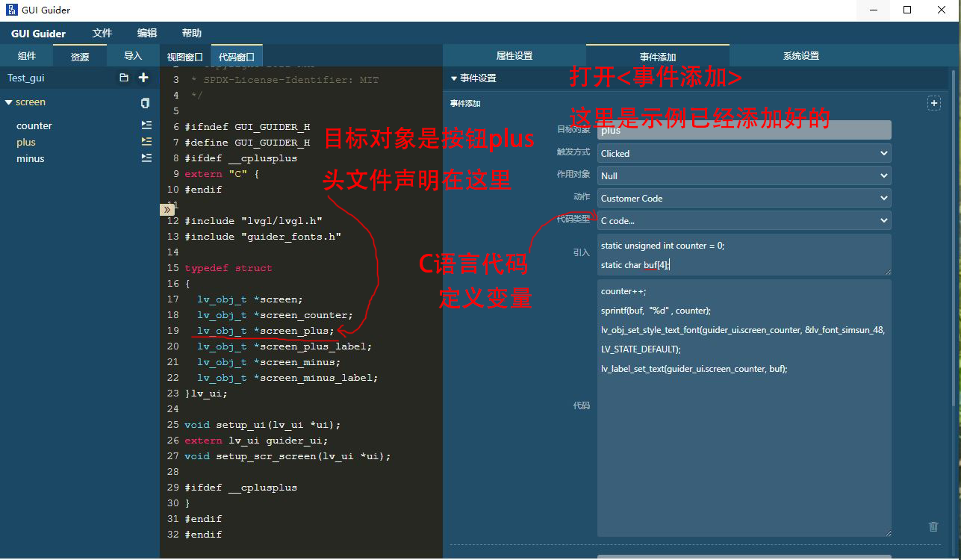961x560 pixels.
Task: Open the 动作 dropdown showing Customer Code
Action: pos(744,198)
